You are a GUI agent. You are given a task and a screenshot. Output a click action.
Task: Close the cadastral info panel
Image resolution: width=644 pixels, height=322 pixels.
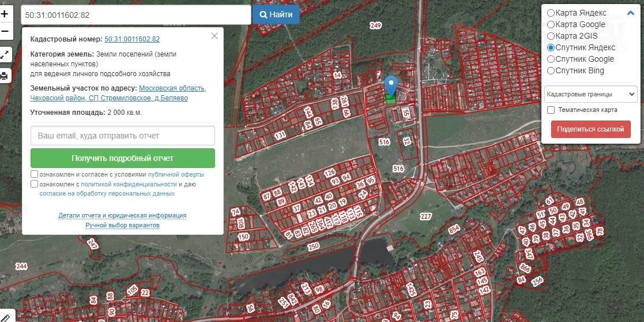[x=214, y=36]
